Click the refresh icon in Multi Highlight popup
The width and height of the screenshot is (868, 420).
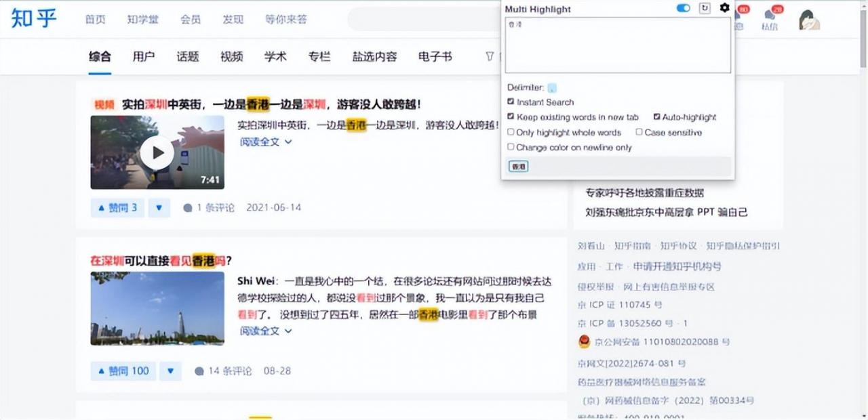click(x=705, y=7)
